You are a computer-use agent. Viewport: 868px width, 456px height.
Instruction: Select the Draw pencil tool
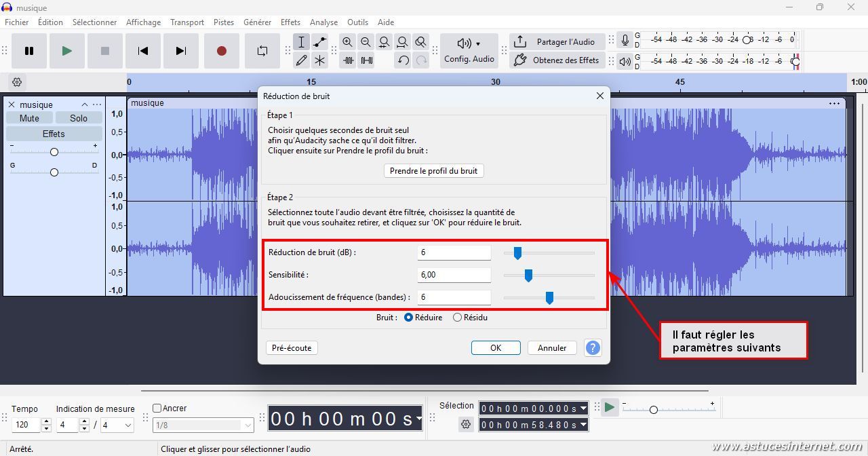(302, 60)
